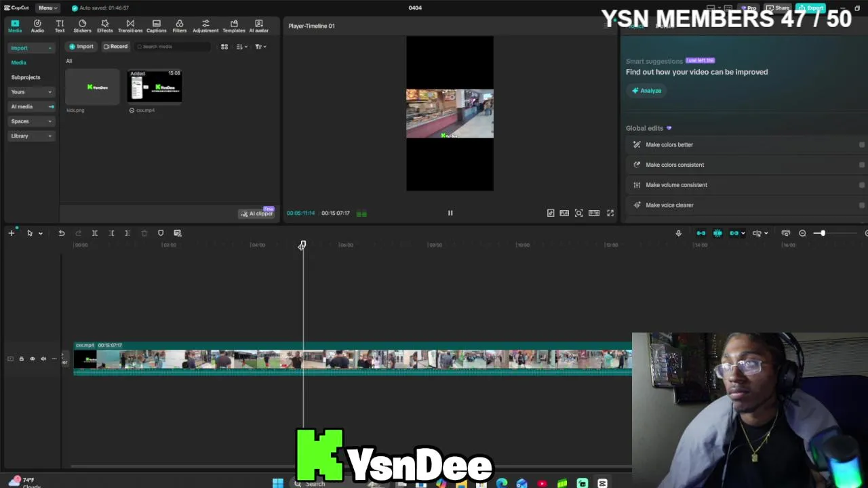This screenshot has height=488, width=868.
Task: Open the media sort dropdown
Action: click(x=241, y=47)
